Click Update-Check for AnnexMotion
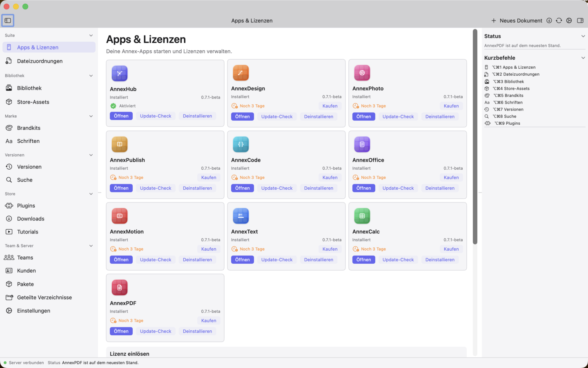Image resolution: width=588 pixels, height=368 pixels. point(156,260)
